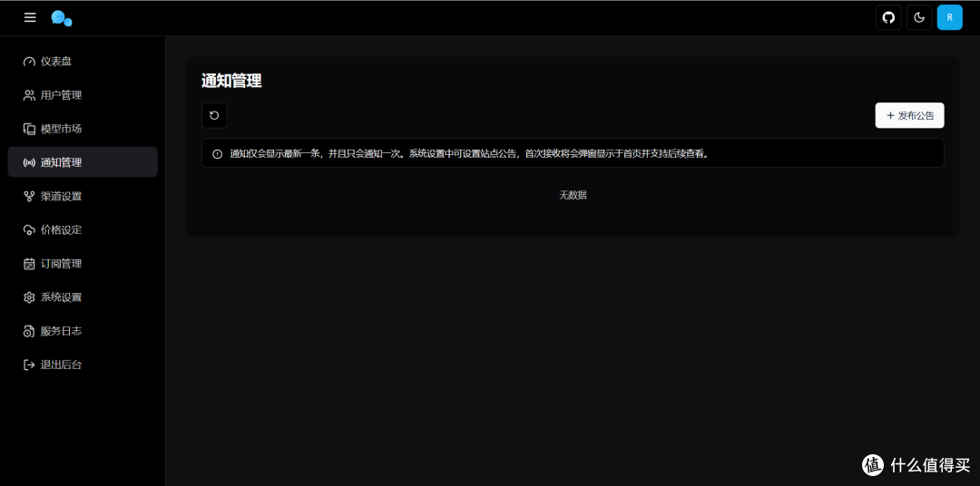Click the 无数据 empty state text
This screenshot has height=486, width=980.
[x=573, y=195]
